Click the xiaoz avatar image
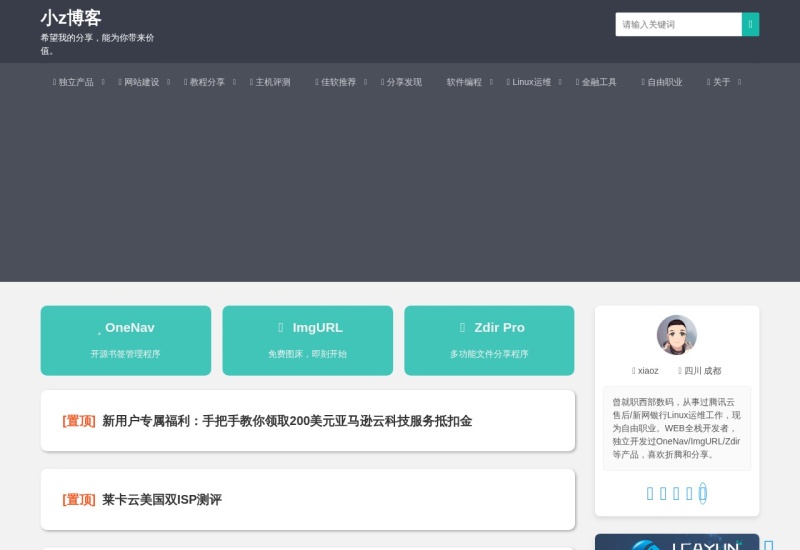Viewport: 800px width, 550px height. click(x=677, y=335)
